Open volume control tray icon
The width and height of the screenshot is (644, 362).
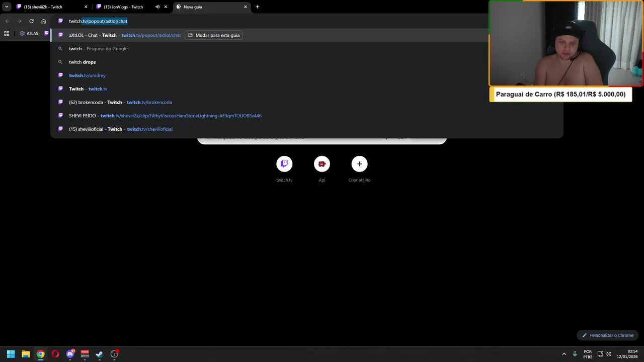pyautogui.click(x=608, y=354)
